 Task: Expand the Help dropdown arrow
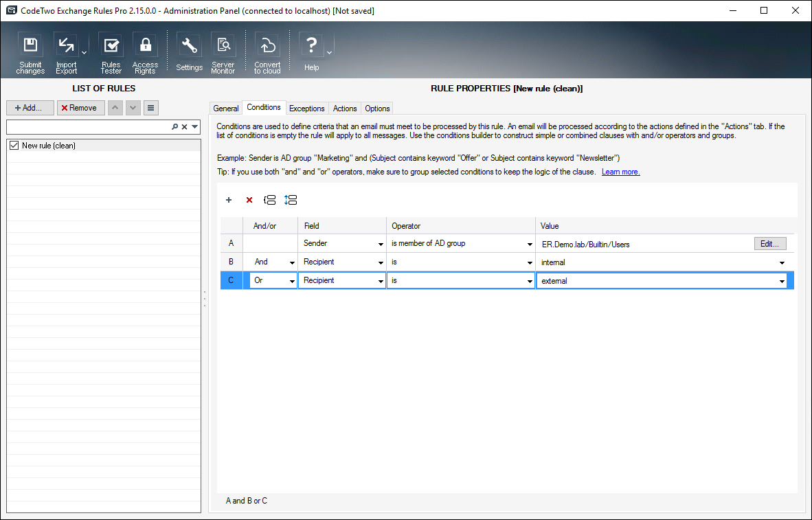[x=329, y=53]
